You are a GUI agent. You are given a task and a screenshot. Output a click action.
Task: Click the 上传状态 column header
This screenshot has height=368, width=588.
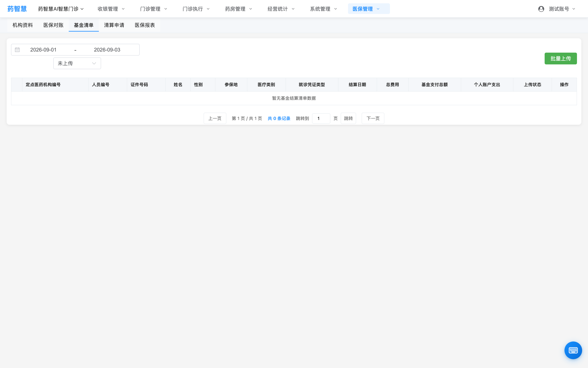(x=532, y=85)
